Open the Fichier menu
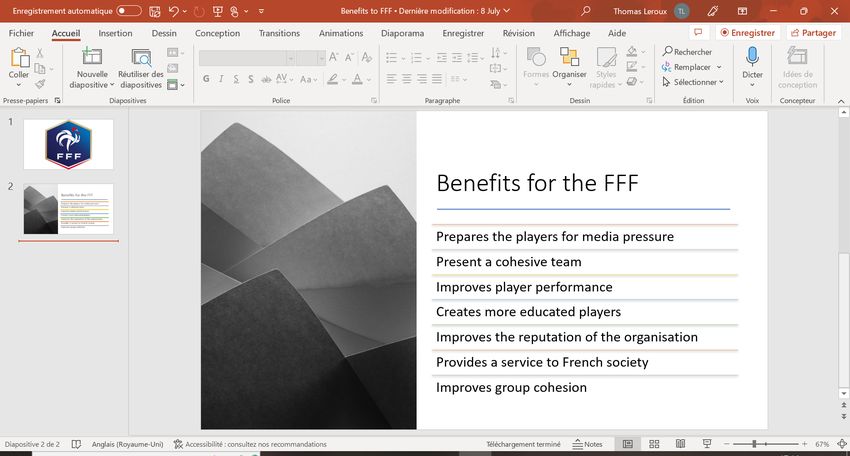This screenshot has height=456, width=850. pos(21,33)
